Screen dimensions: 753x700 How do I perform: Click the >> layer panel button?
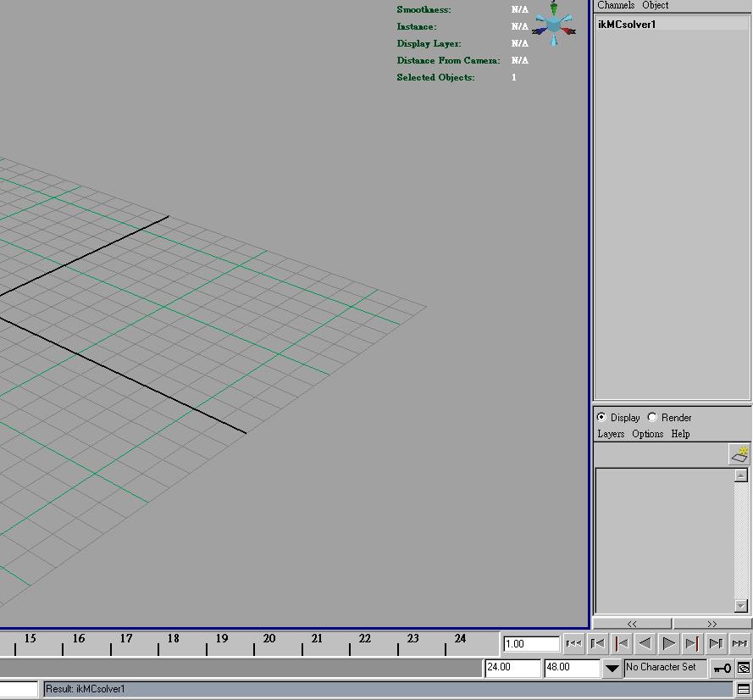[x=711, y=624]
